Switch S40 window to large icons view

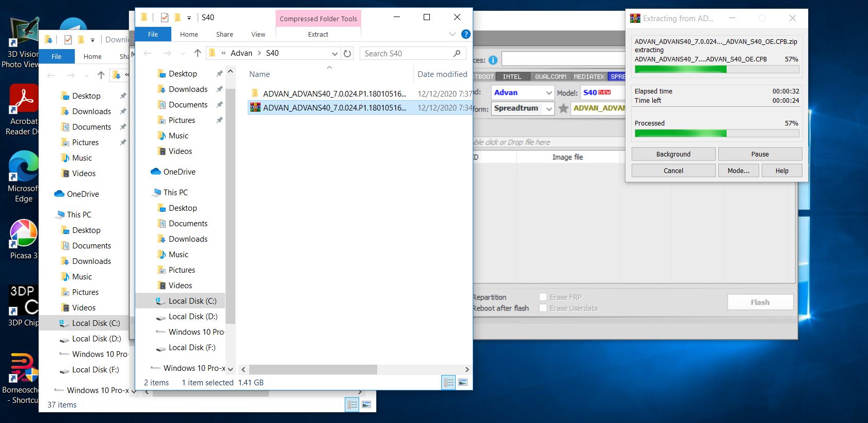(x=463, y=382)
